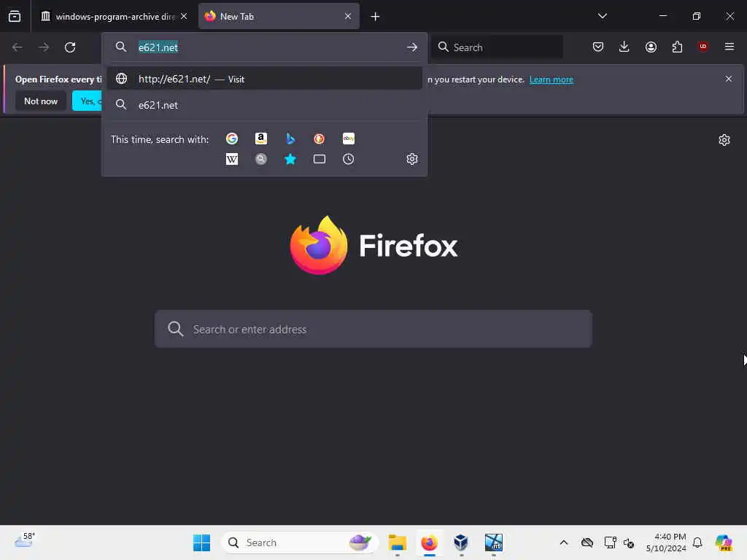Search history using the clock icon
The image size is (747, 560).
click(348, 159)
